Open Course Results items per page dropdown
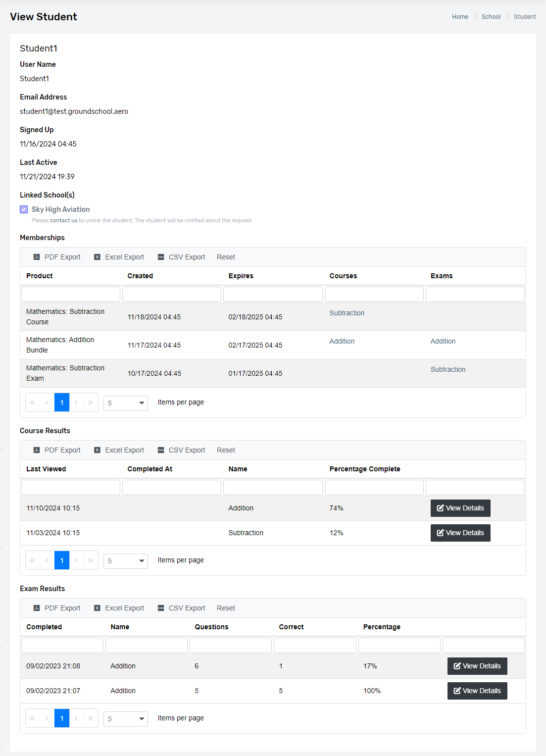546x756 pixels. coord(126,561)
